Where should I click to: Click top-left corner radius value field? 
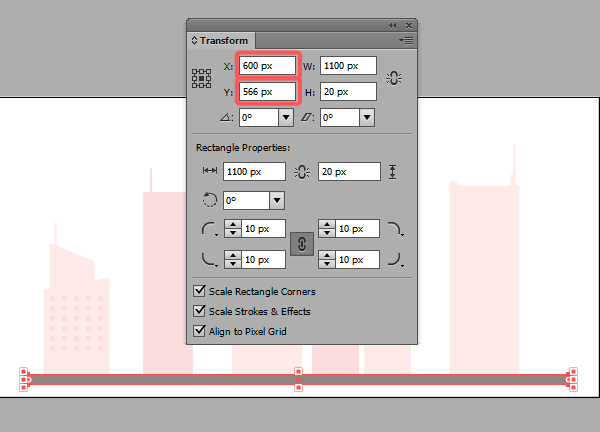coord(263,229)
